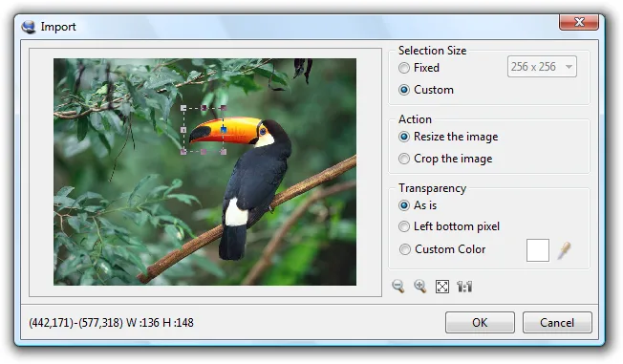Click the top-left selection handle

coord(183,108)
